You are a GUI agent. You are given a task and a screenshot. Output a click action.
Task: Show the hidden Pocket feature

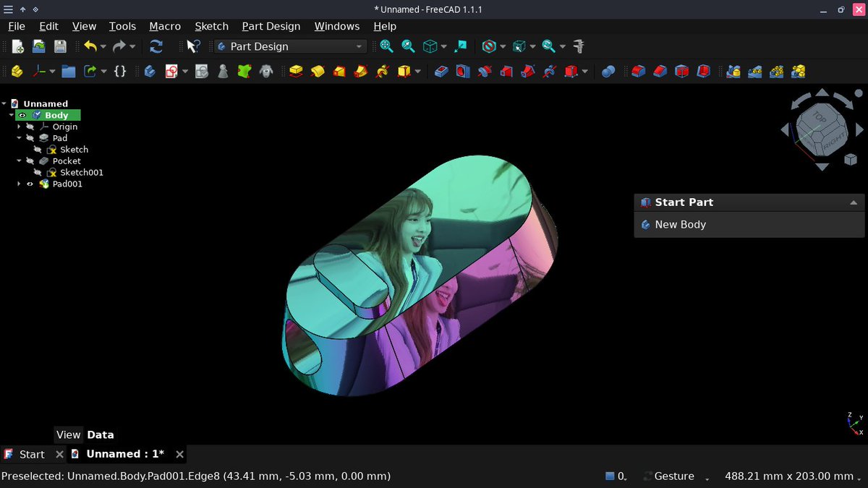coord(30,161)
